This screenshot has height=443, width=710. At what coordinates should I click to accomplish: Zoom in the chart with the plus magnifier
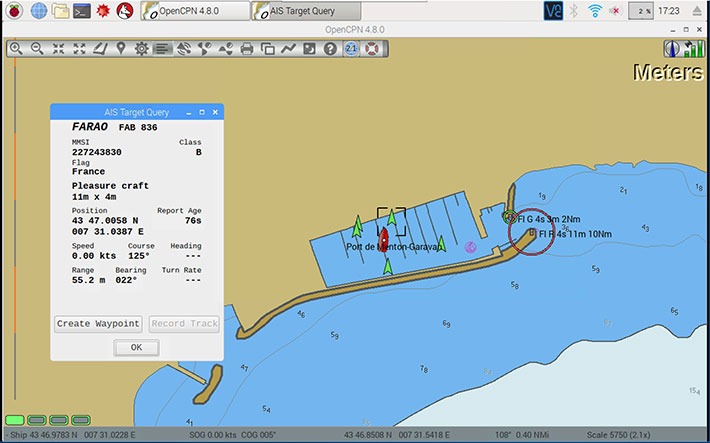click(16, 48)
